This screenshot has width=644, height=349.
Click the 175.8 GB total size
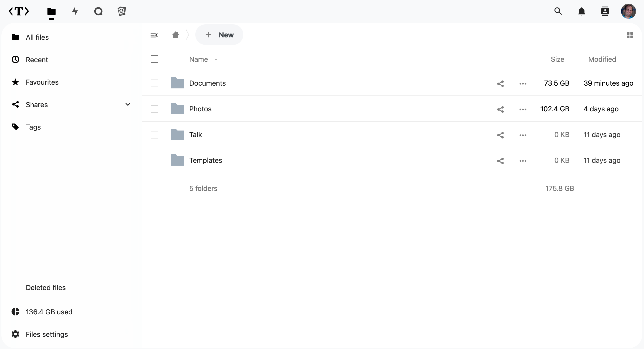point(559,188)
